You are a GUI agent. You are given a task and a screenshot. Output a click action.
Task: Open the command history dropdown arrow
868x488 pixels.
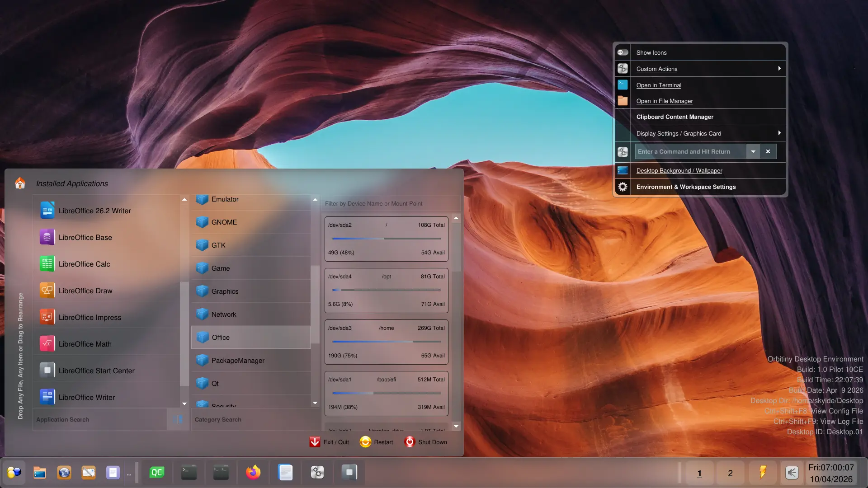[753, 151]
